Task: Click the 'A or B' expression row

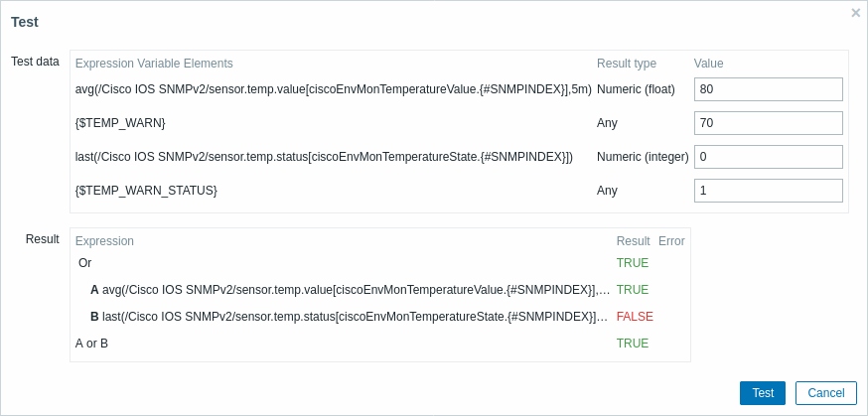Action: pyautogui.click(x=91, y=344)
